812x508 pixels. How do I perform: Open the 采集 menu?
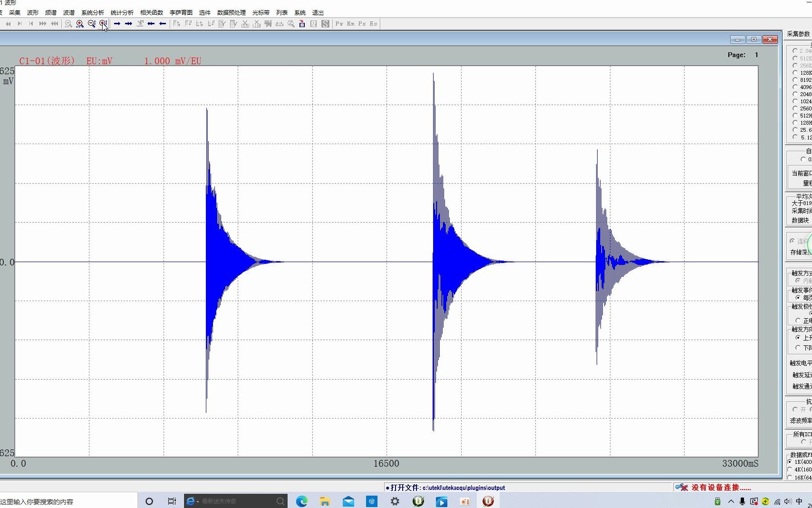(15, 12)
